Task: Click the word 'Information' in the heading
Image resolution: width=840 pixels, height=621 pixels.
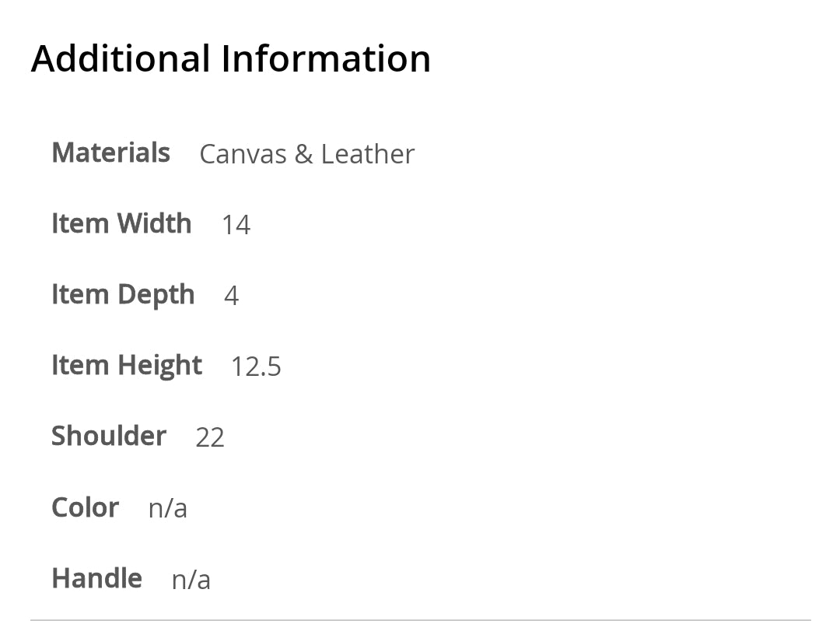Action: pyautogui.click(x=326, y=58)
